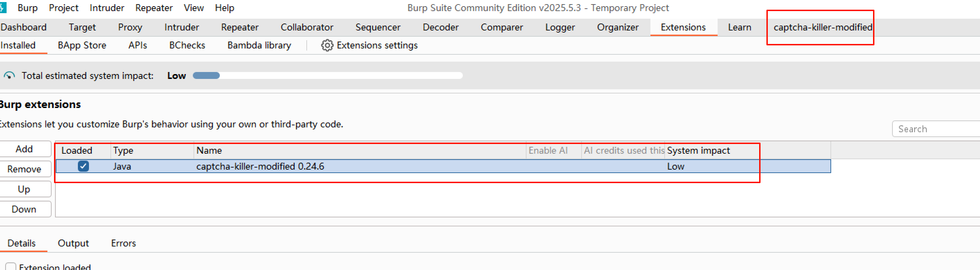Click the Add extension button
Viewport: 980px width, 270px height.
[x=24, y=149]
